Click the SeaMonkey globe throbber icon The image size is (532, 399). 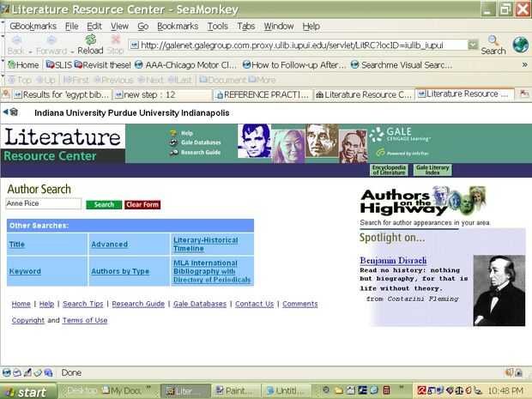[x=521, y=45]
